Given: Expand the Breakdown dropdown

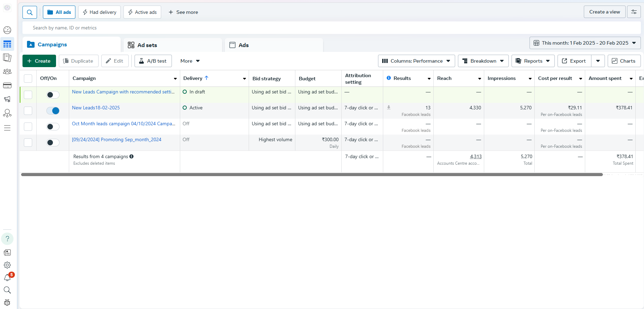Looking at the screenshot, I should [483, 61].
